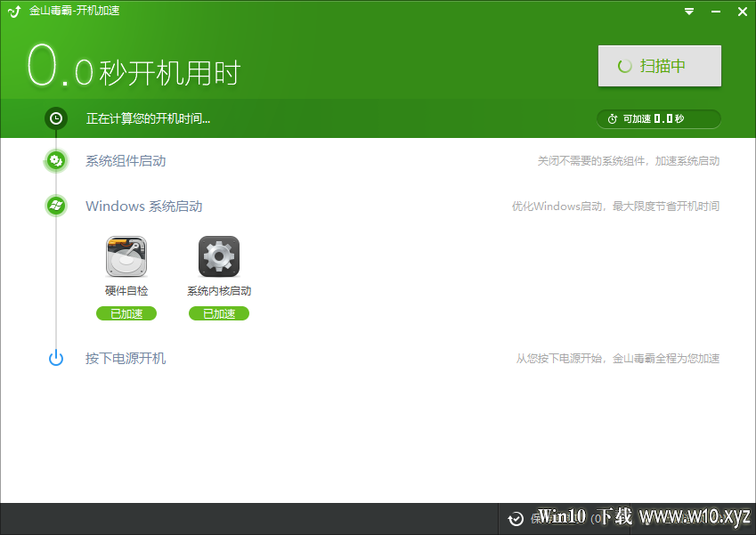Click the 可加速 0.0秒 pill
The height and width of the screenshot is (535, 756).
click(659, 119)
